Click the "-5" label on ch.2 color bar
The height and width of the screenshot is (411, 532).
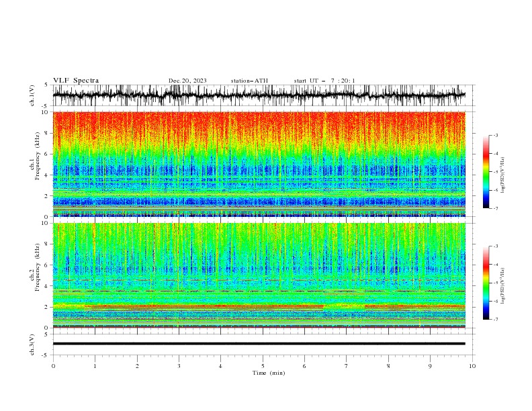click(496, 283)
